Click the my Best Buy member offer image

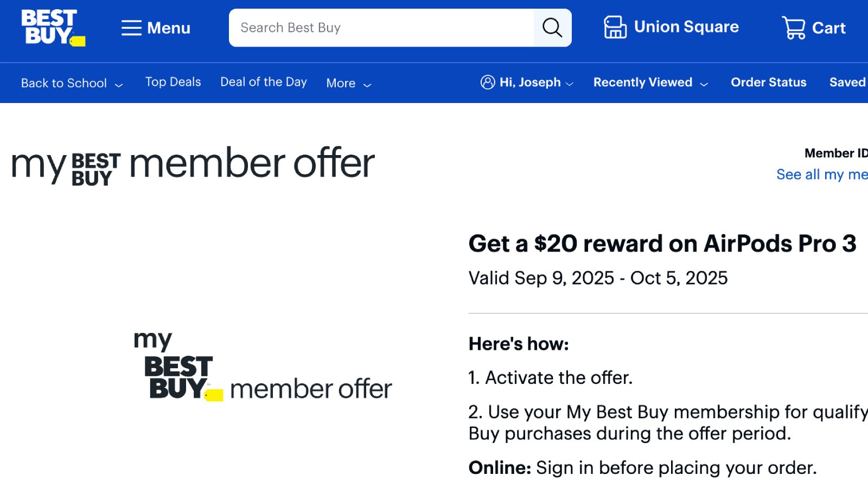tap(263, 367)
